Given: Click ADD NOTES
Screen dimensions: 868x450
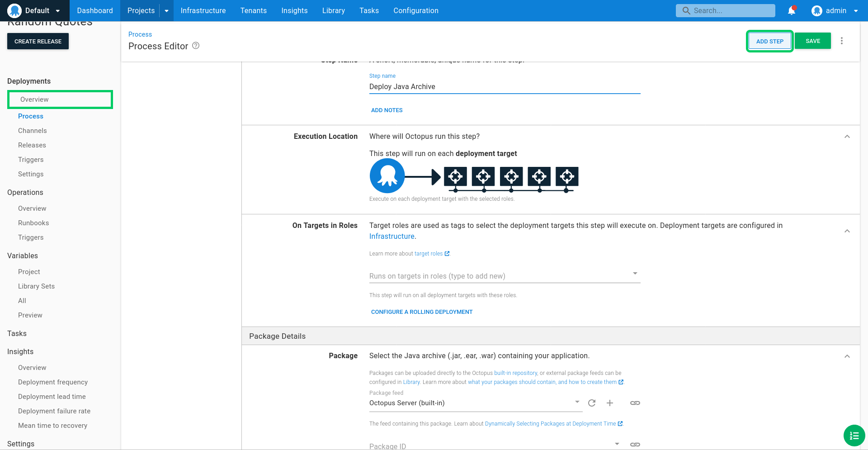Looking at the screenshot, I should (387, 110).
